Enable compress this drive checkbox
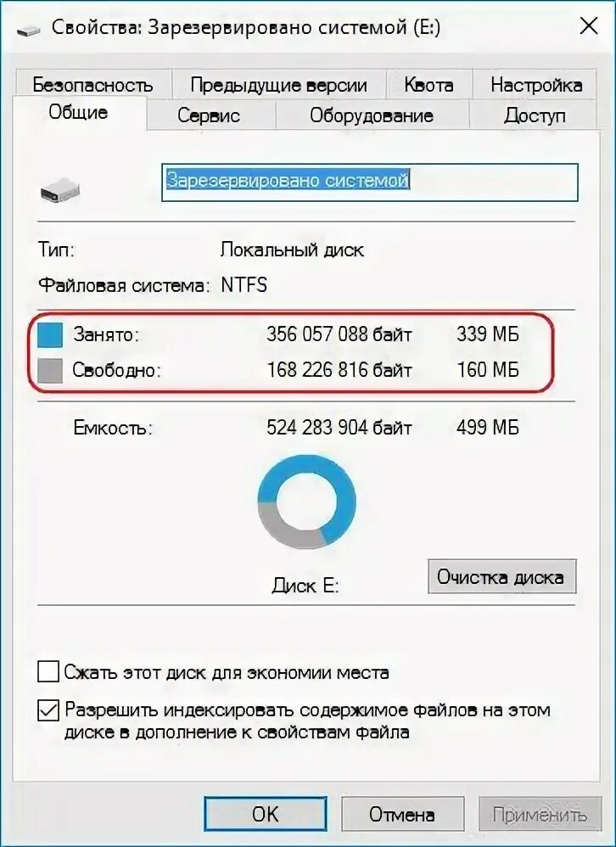The width and height of the screenshot is (616, 847). tap(48, 672)
